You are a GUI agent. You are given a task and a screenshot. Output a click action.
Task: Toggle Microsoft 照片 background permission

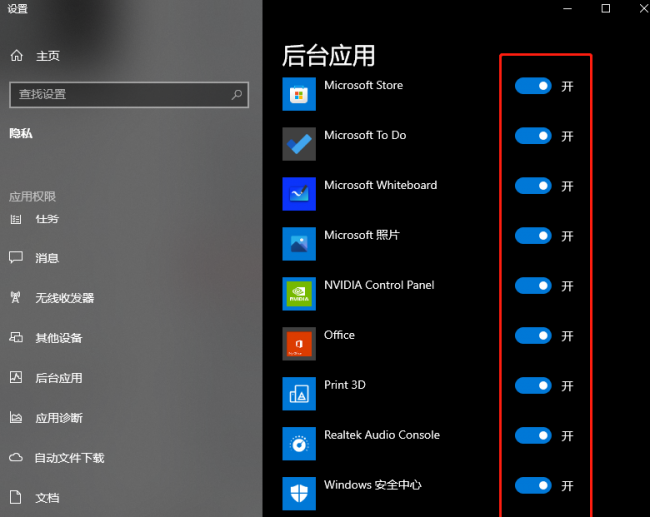533,236
